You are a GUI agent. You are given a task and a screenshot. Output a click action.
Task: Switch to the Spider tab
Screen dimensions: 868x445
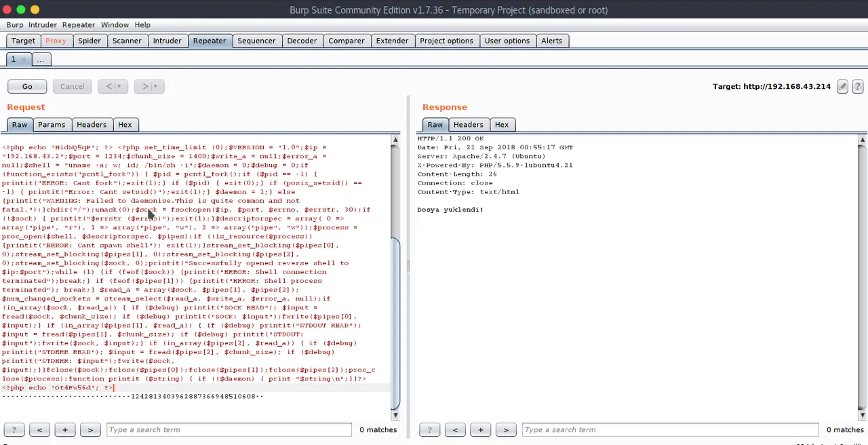point(90,41)
